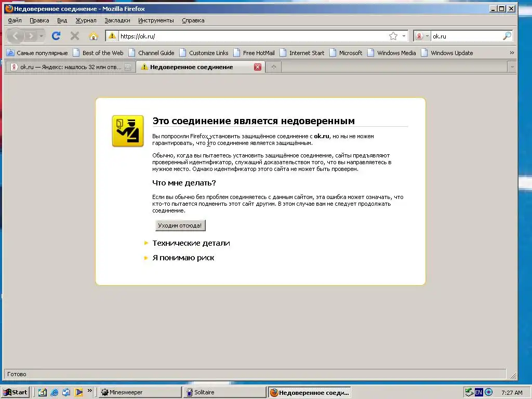Click the 7:27 AM clock
The image size is (532, 399).
pyautogui.click(x=512, y=393)
